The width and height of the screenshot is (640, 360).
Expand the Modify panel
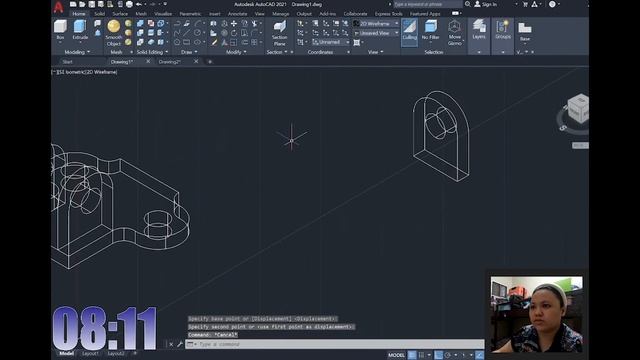click(236, 52)
